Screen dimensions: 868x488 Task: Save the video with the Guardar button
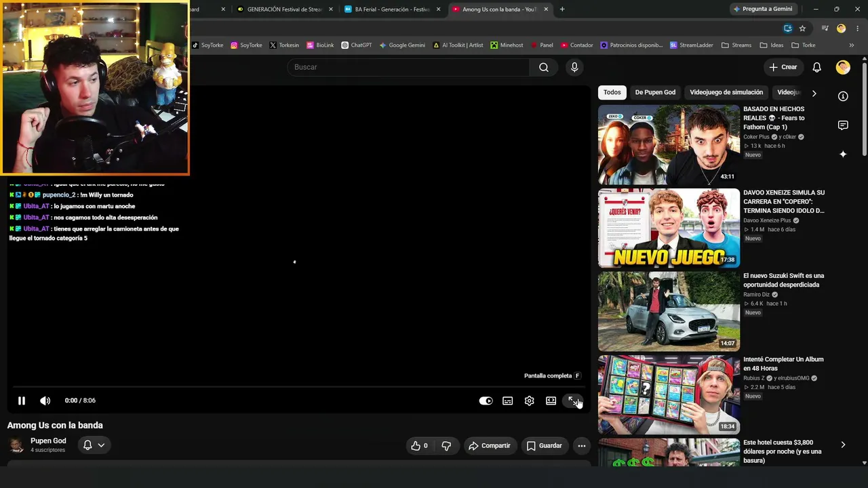tap(545, 446)
